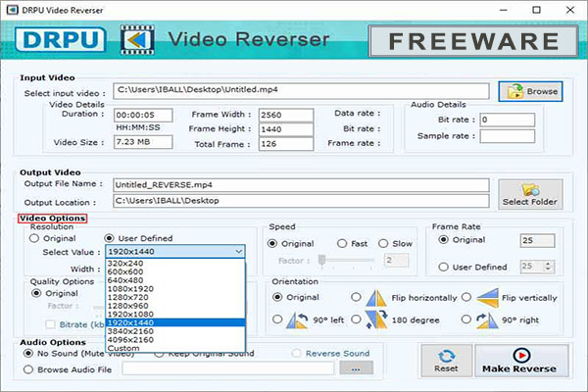Choose the 180 degree radio button
Screen dimensions: 588x392
(356, 319)
